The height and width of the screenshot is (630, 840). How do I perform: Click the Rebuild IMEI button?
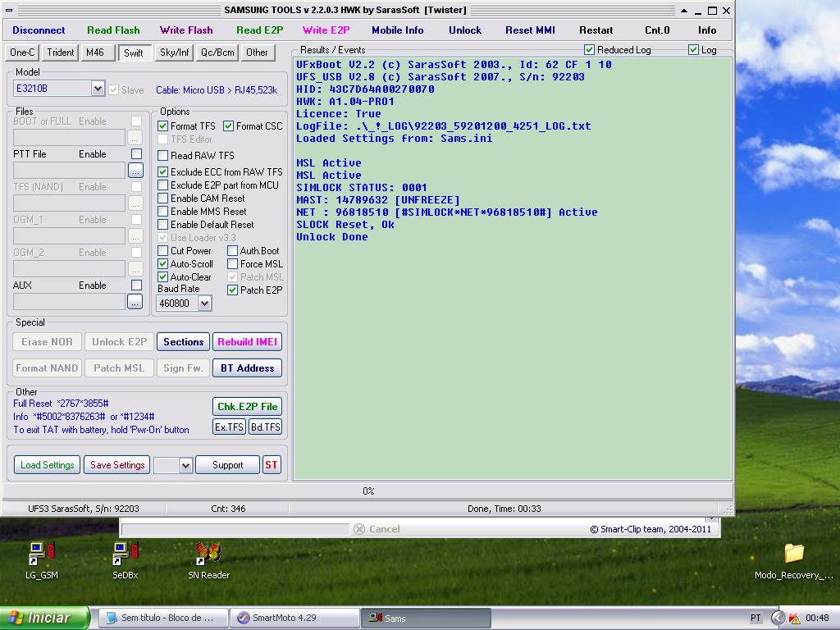[x=248, y=342]
